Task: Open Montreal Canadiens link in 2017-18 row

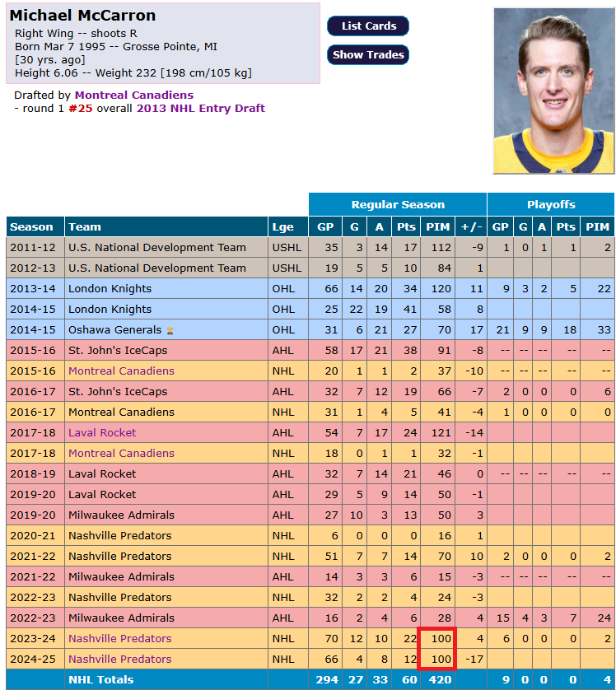Action: [x=121, y=453]
